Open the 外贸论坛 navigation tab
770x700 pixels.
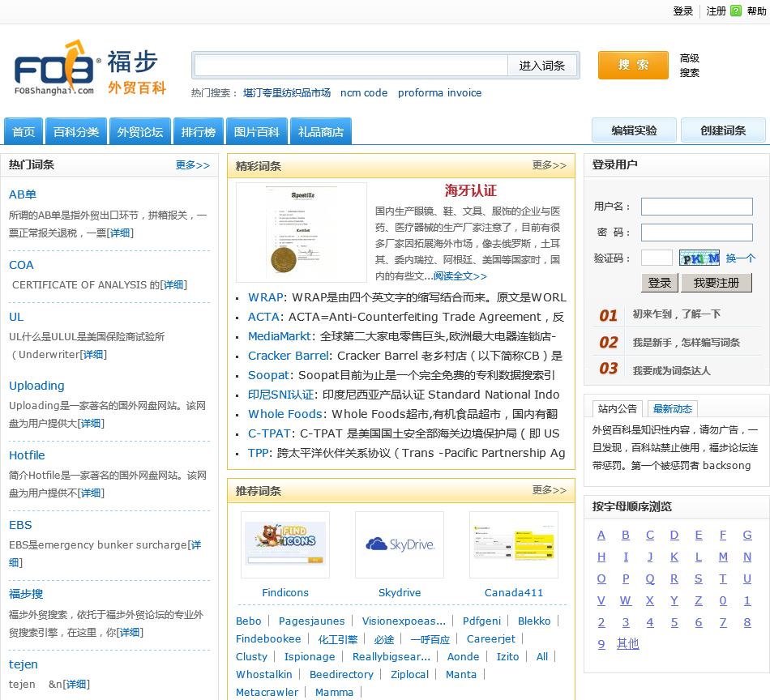coord(140,131)
